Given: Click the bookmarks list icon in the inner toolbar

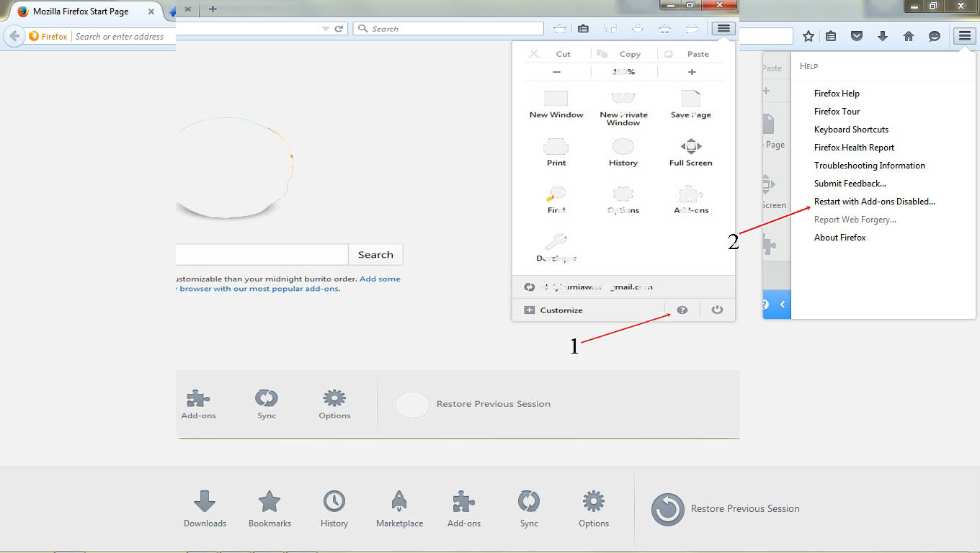Looking at the screenshot, I should [583, 29].
